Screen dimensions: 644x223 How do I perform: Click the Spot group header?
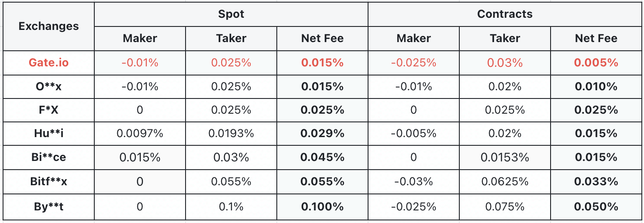tap(231, 14)
